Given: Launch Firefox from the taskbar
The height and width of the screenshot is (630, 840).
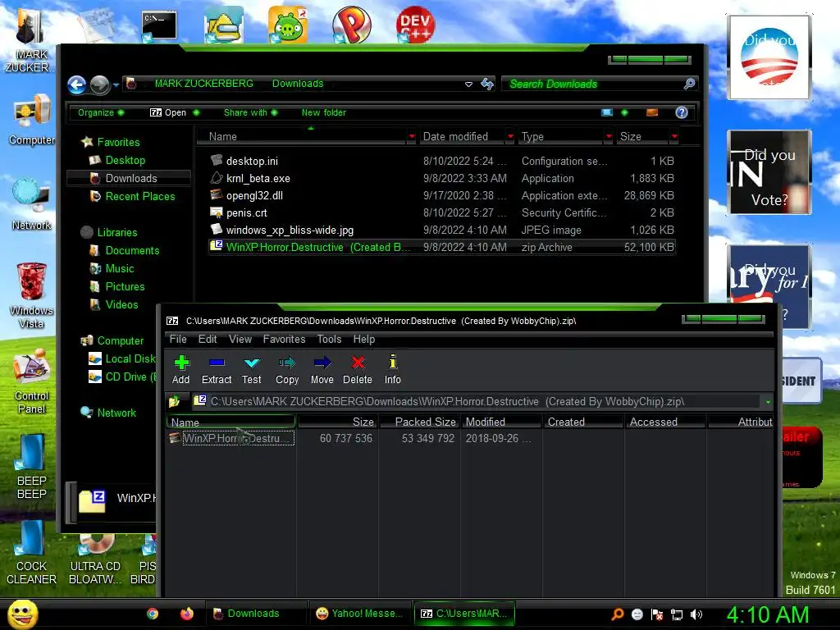Looking at the screenshot, I should coord(186,614).
